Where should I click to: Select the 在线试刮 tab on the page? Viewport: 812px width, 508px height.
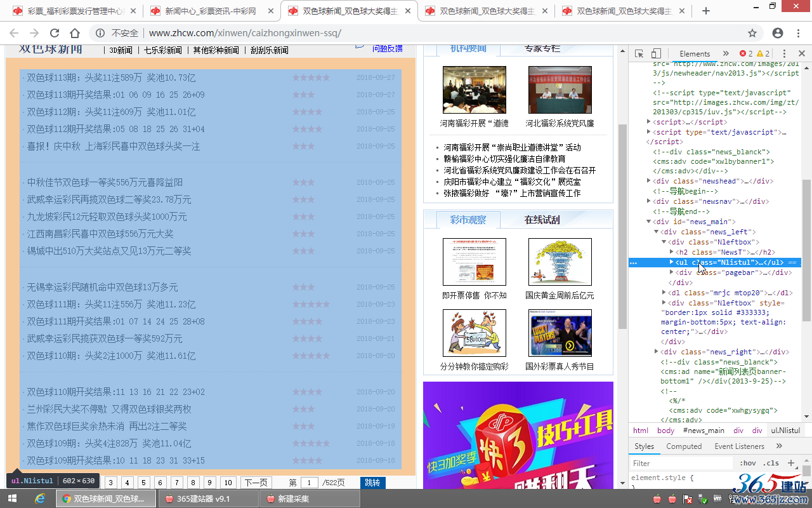542,220
